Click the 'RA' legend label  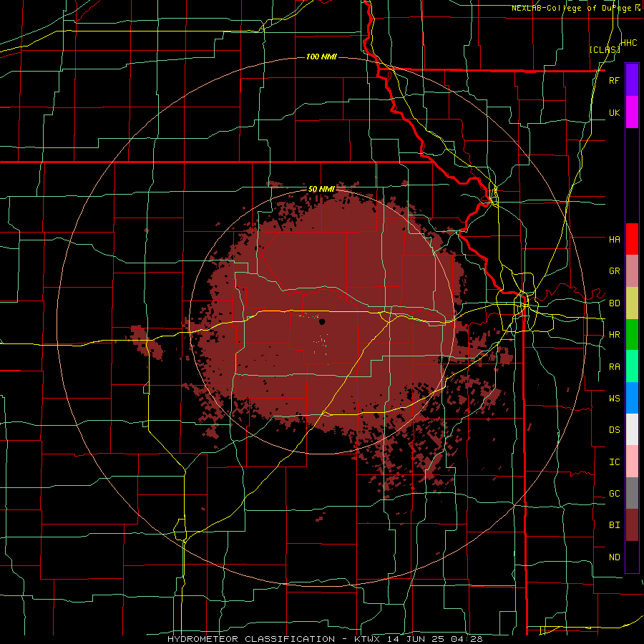pyautogui.click(x=614, y=367)
